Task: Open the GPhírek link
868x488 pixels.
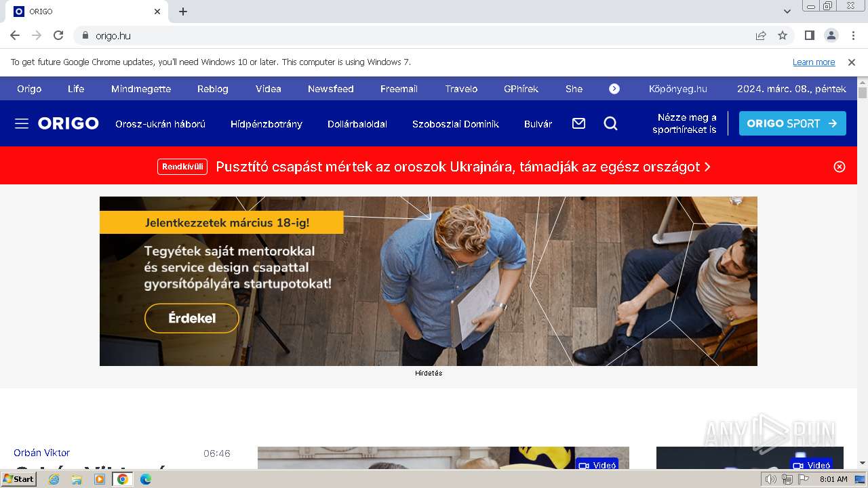Action: tap(521, 89)
